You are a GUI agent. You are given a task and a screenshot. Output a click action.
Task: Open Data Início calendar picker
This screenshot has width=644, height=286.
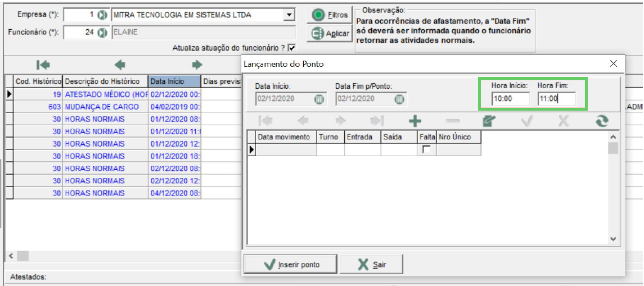pos(319,99)
